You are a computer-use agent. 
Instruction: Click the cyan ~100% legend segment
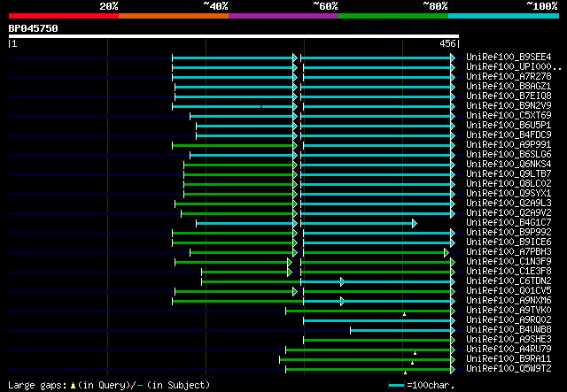504,16
